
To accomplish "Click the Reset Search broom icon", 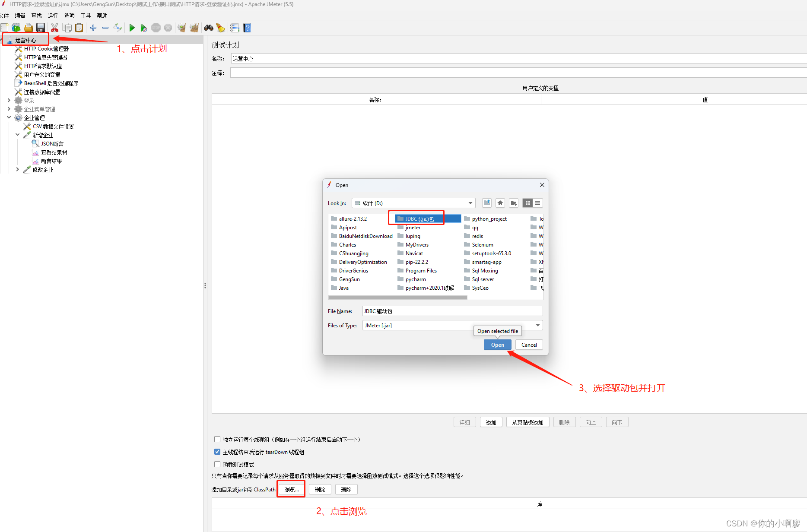I will tap(221, 28).
